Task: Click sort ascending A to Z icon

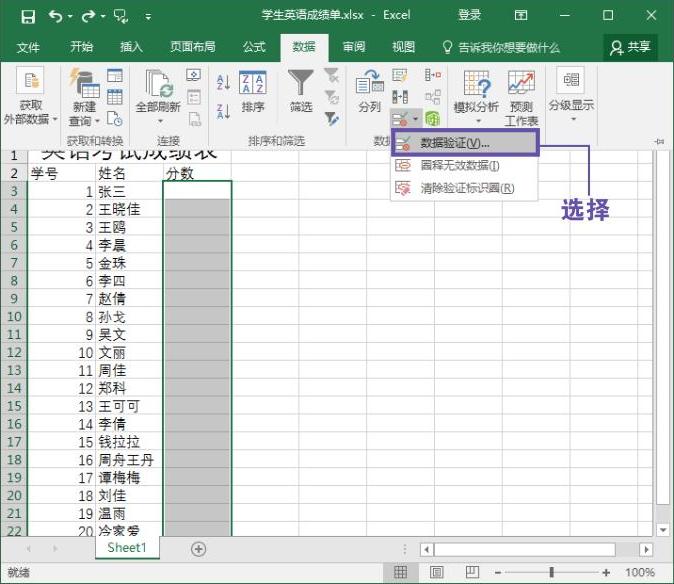Action: [223, 84]
